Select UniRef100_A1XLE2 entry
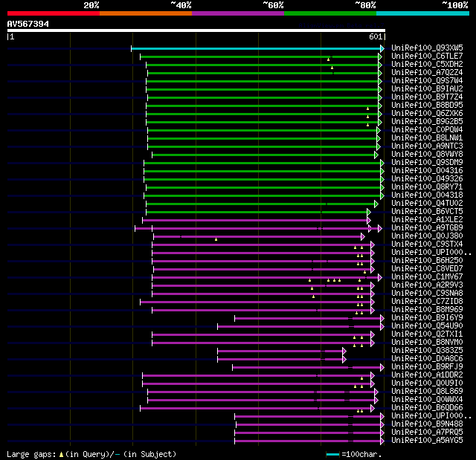 (427, 220)
